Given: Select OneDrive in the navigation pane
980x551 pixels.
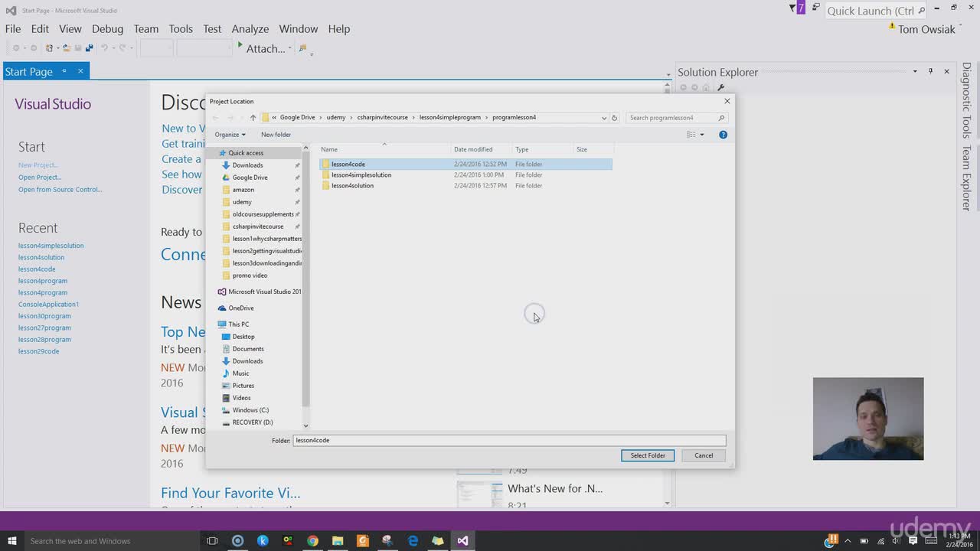Looking at the screenshot, I should (240, 308).
